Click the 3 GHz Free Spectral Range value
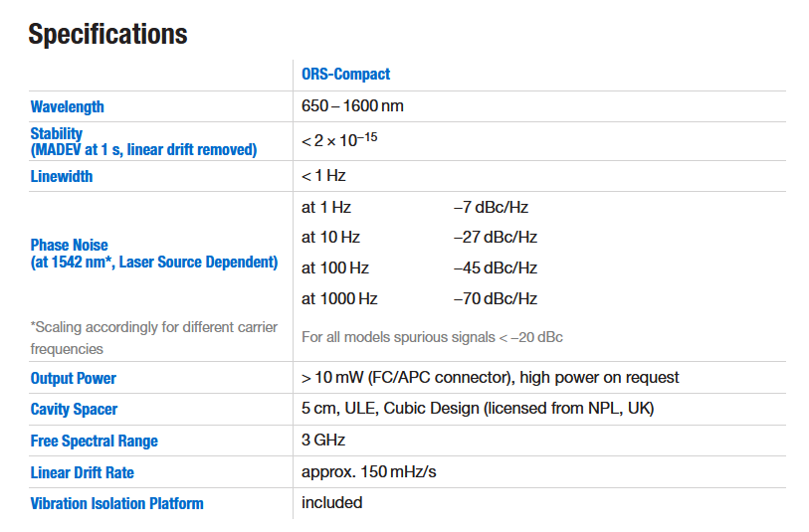The image size is (809, 532). (323, 440)
